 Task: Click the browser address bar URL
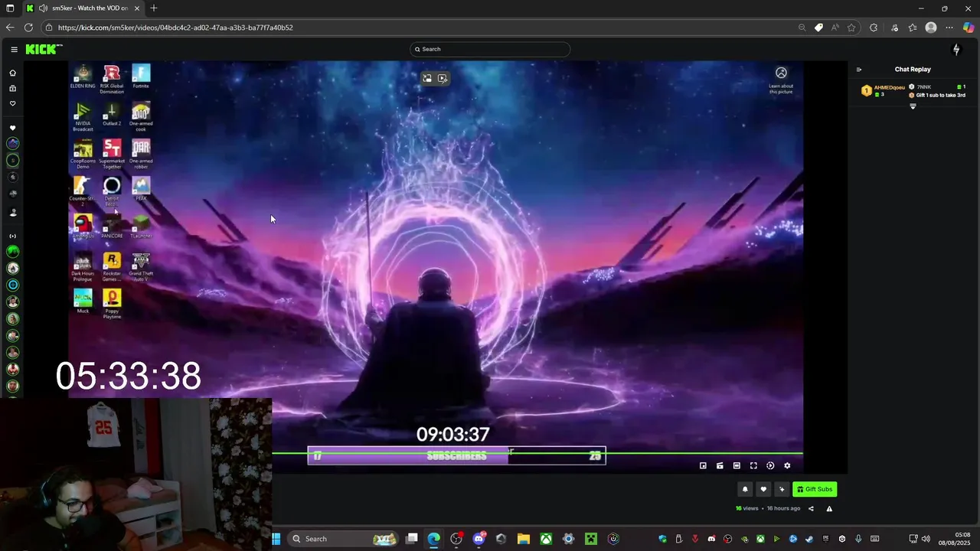pyautogui.click(x=175, y=28)
